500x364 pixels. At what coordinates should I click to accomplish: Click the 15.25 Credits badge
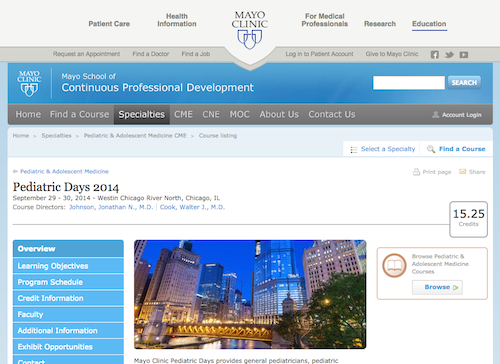[468, 219]
